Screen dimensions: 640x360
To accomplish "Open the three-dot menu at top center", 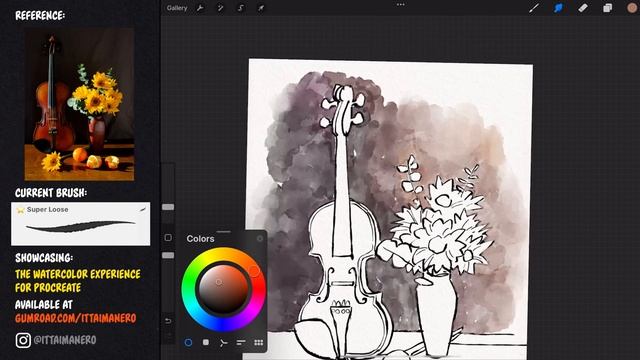I will click(401, 4).
